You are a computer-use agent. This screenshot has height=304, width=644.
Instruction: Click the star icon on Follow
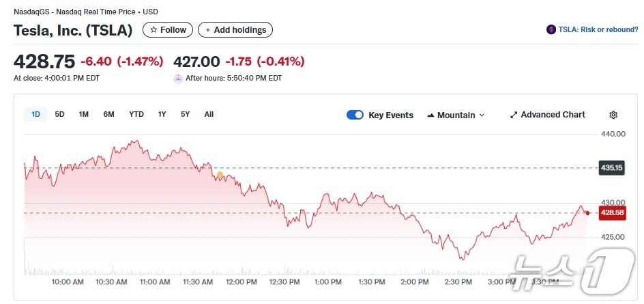click(x=153, y=30)
